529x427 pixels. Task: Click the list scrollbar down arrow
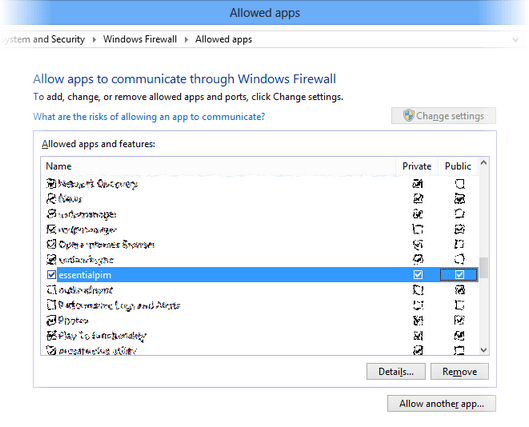(x=483, y=350)
